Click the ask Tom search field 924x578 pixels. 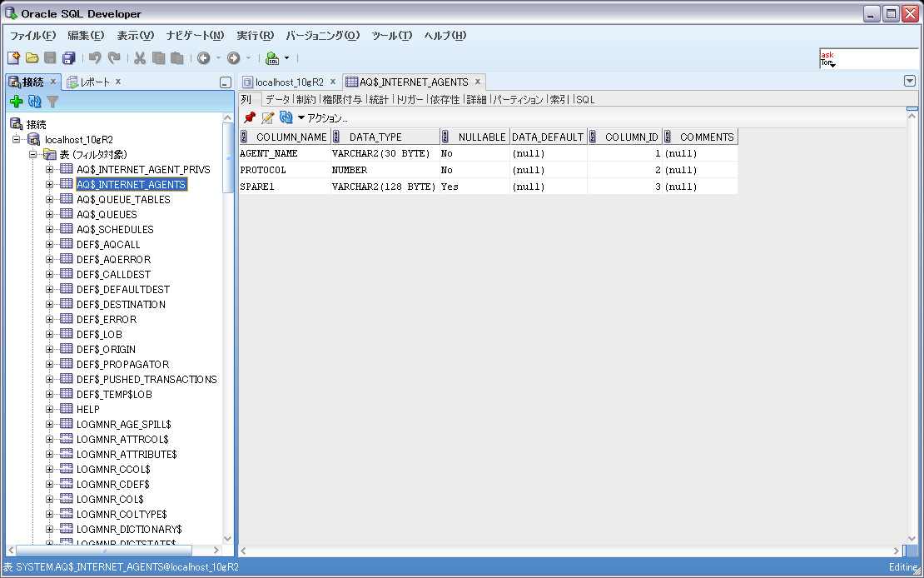point(868,58)
